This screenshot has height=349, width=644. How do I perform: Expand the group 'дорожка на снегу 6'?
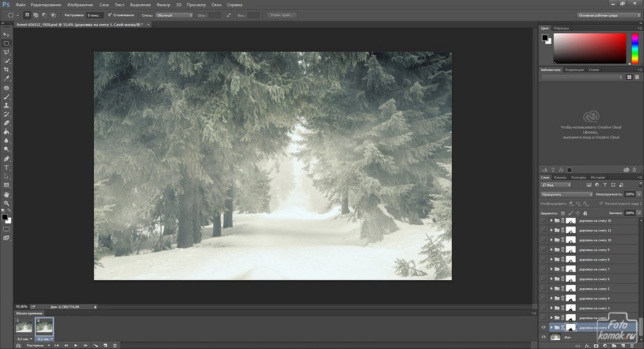(552, 279)
